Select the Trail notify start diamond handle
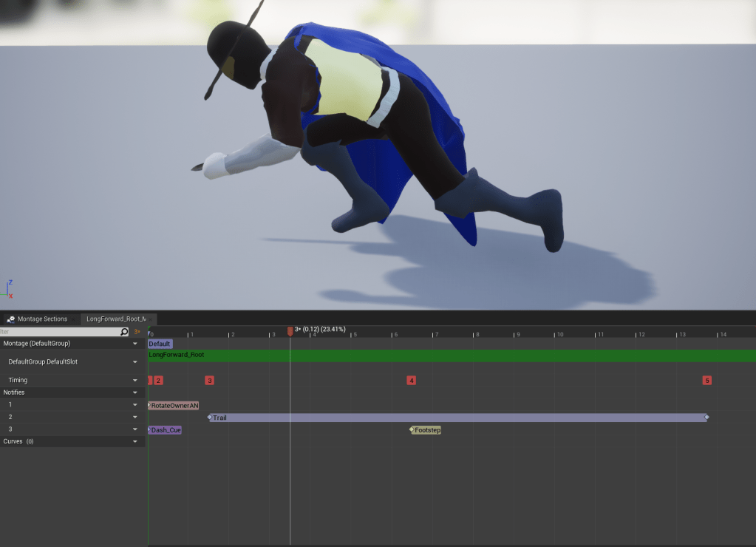This screenshot has width=756, height=547. point(210,418)
